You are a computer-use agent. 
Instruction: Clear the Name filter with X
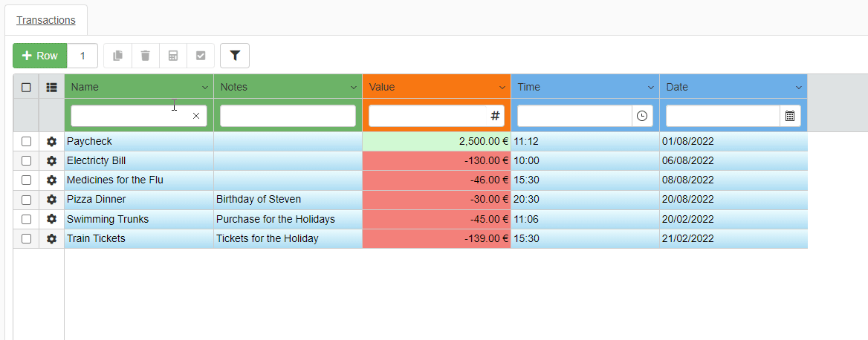pyautogui.click(x=196, y=116)
